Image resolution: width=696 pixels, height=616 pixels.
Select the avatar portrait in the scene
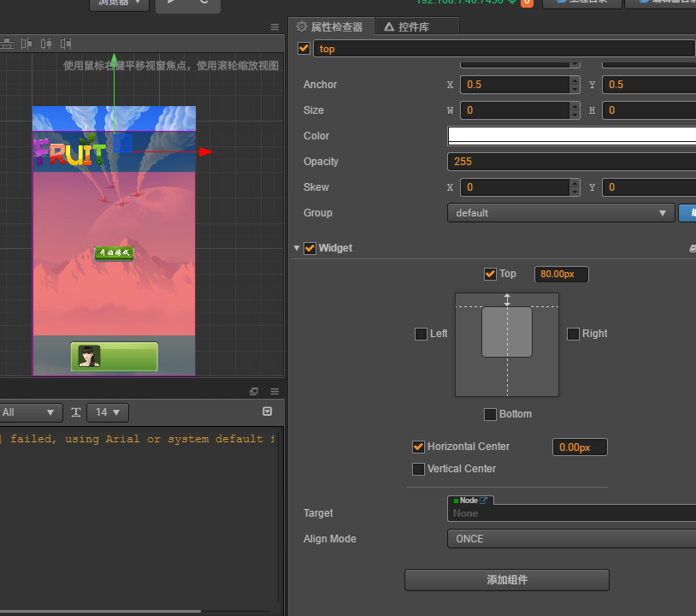pos(89,356)
